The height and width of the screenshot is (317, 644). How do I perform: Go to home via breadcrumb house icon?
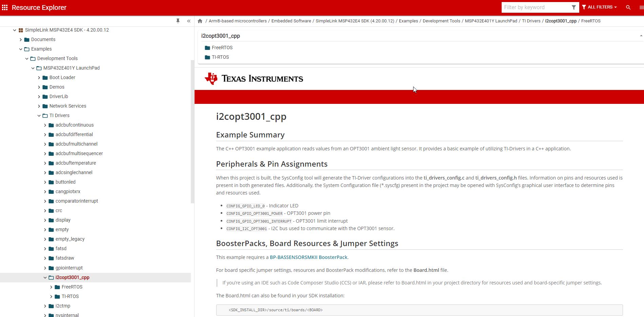coord(200,21)
